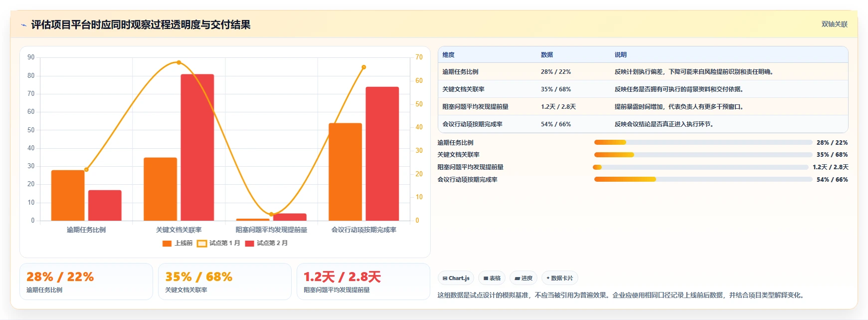Click the line point above 关键文档关联率
The image size is (868, 320).
pyautogui.click(x=179, y=62)
